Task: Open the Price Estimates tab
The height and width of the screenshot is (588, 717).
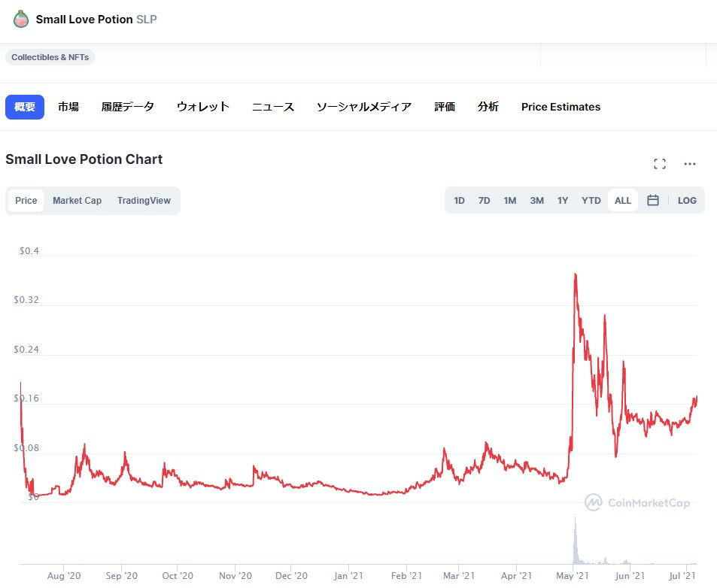Action: 561,107
